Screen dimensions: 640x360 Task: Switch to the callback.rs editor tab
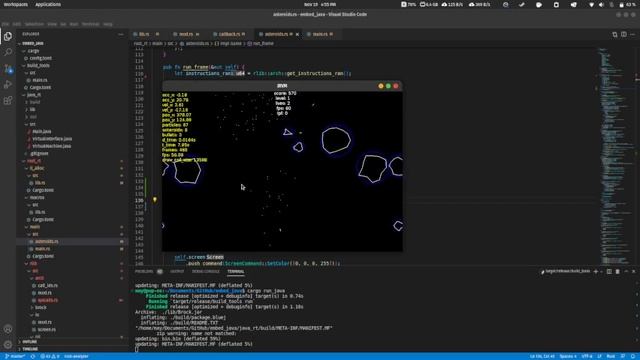(x=229, y=34)
